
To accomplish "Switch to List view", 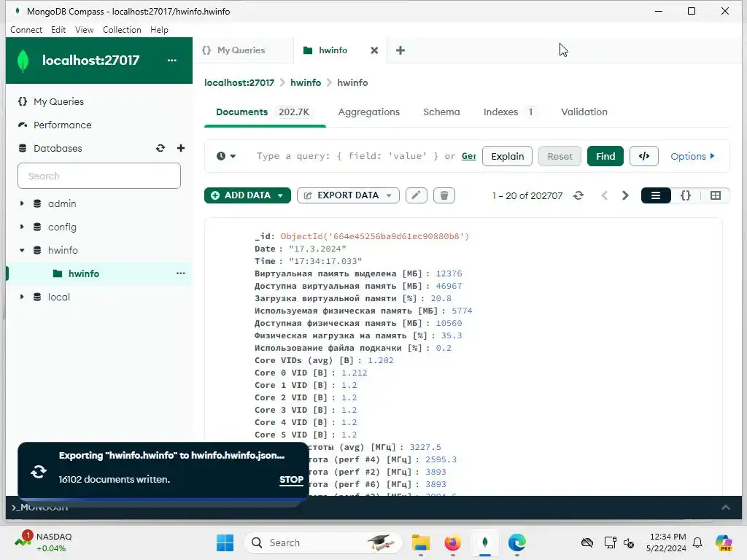I will [x=656, y=195].
